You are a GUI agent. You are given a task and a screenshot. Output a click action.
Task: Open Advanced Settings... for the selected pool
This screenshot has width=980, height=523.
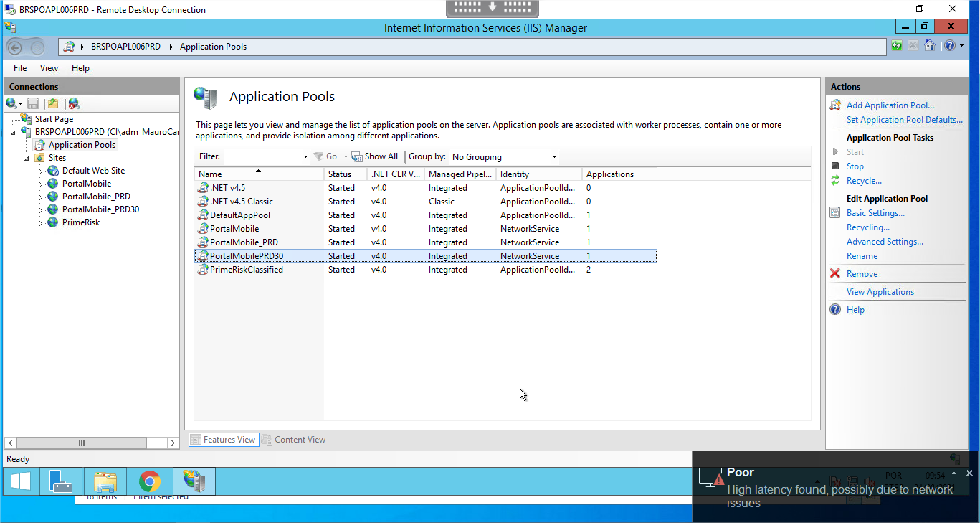885,242
